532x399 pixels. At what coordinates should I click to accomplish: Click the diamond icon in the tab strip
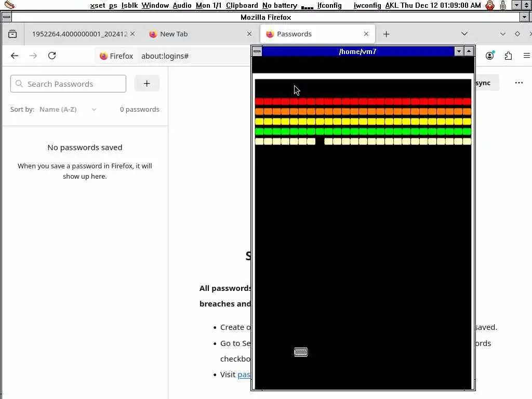[x=517, y=34]
